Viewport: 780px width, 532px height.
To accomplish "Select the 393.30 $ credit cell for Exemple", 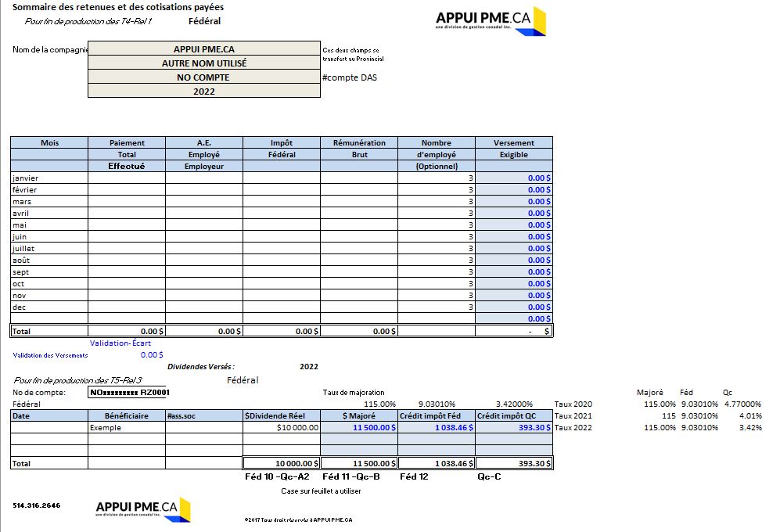I will tap(514, 427).
